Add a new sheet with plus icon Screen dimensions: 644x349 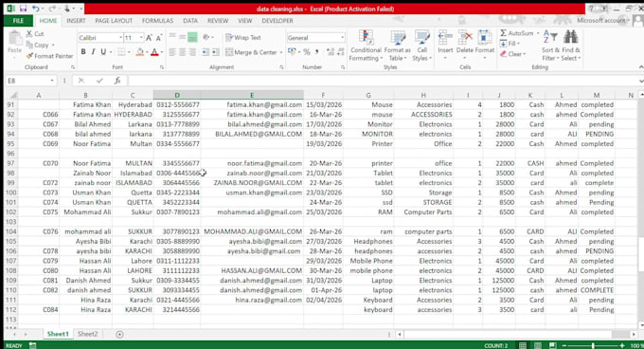(x=119, y=334)
